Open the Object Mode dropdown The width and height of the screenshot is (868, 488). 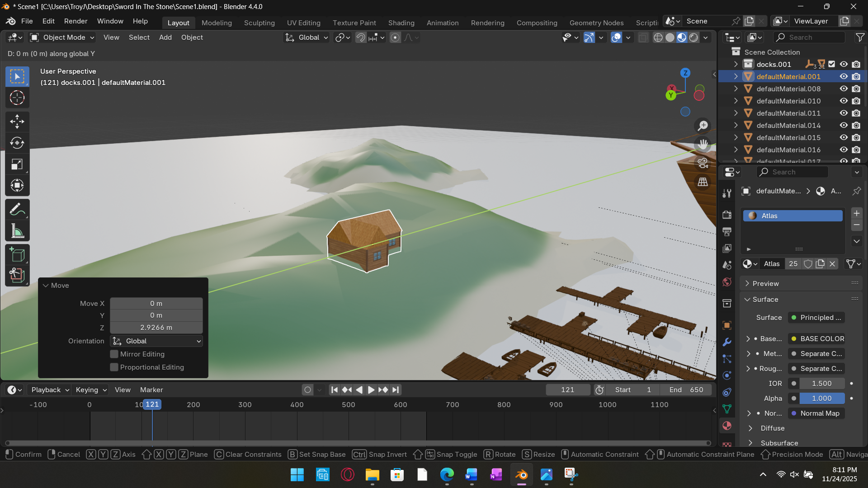(x=62, y=38)
